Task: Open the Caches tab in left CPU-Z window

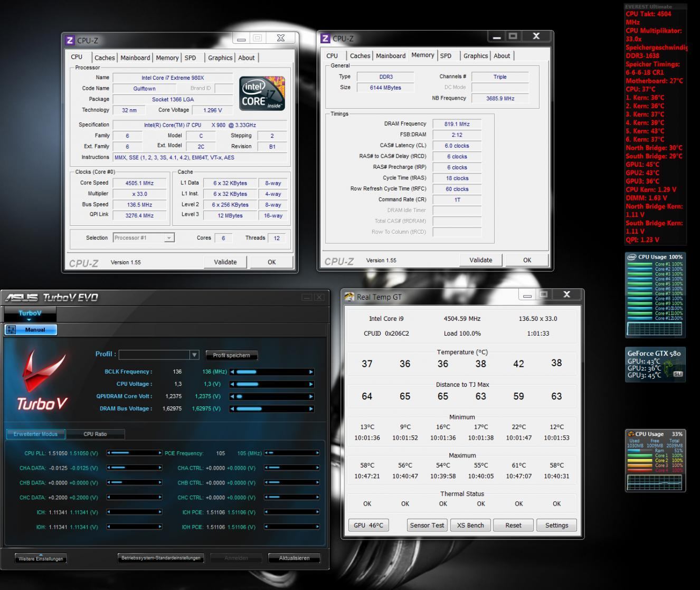Action: [105, 58]
